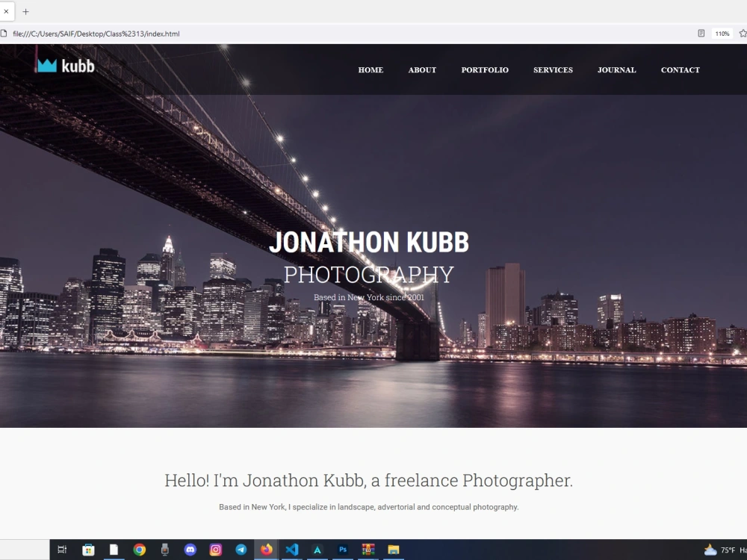Open the blank document taskbar app
The height and width of the screenshot is (560, 747).
pos(114,550)
